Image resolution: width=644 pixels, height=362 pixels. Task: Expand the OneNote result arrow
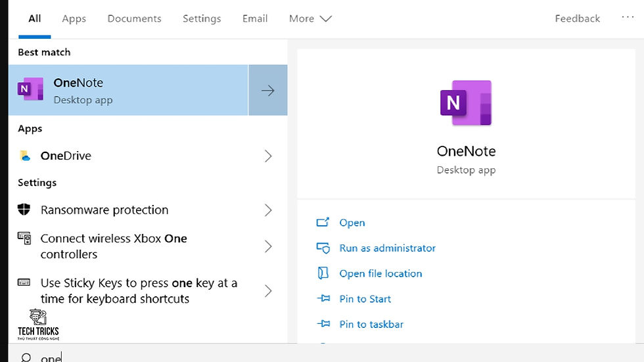coord(268,90)
